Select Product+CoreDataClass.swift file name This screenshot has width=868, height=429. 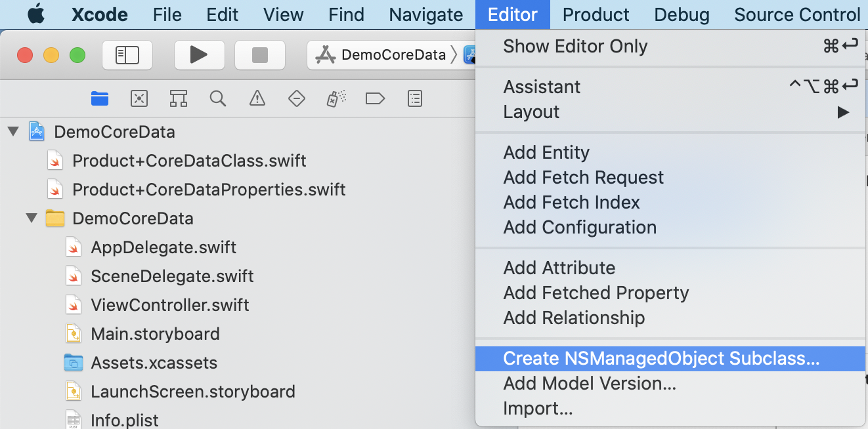189,161
